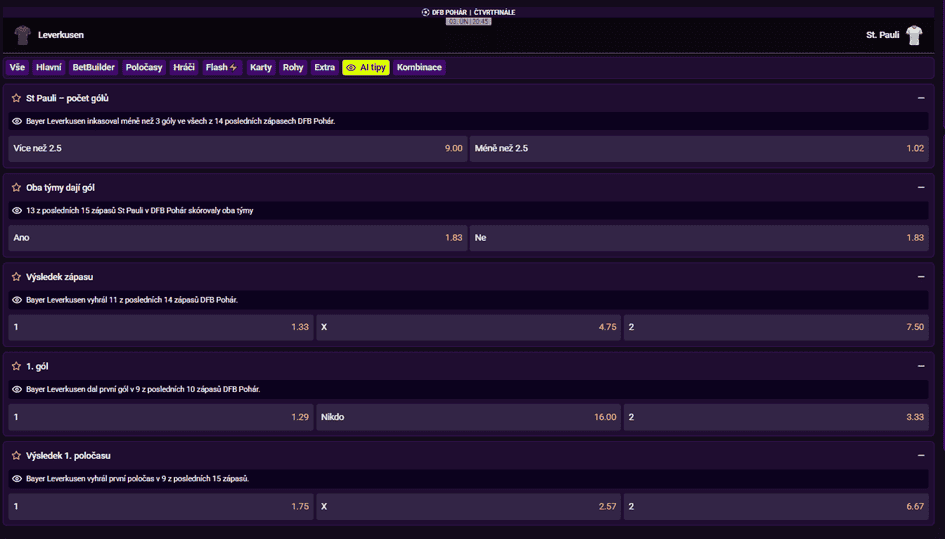Click St. Pauli team jersey icon

(x=914, y=35)
